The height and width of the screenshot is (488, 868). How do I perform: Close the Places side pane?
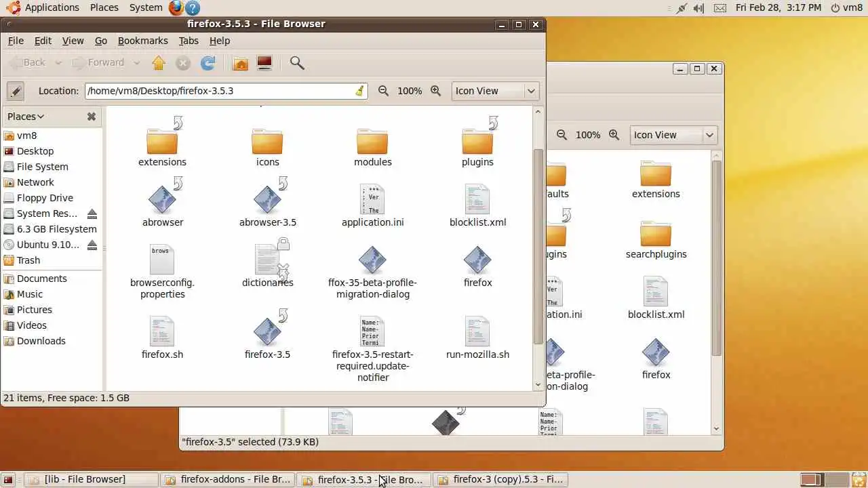92,117
